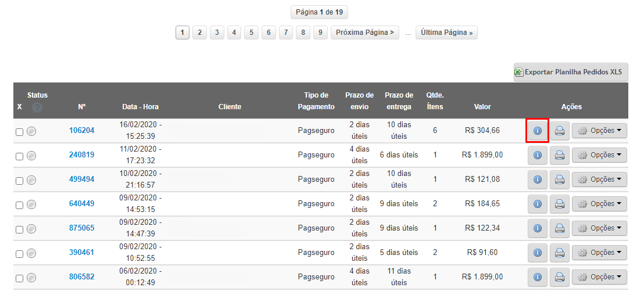Go to Última Página

click(446, 33)
